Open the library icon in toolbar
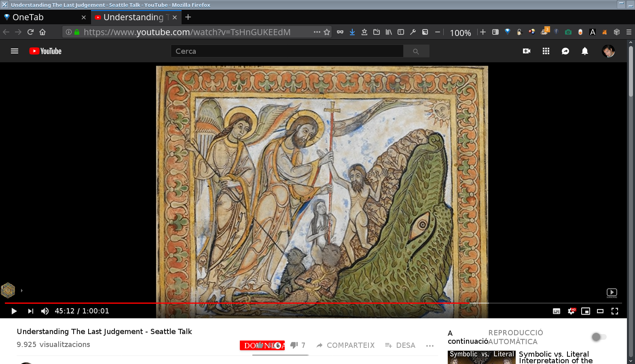 (389, 32)
